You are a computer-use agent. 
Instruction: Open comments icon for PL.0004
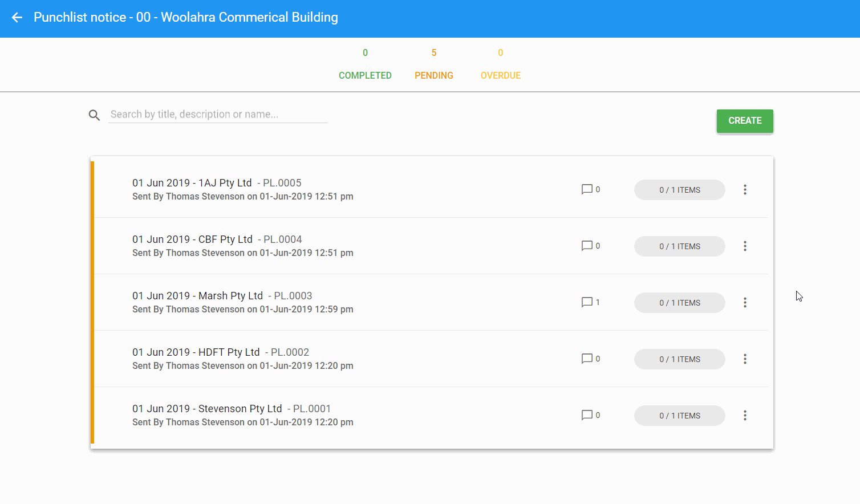tap(587, 246)
